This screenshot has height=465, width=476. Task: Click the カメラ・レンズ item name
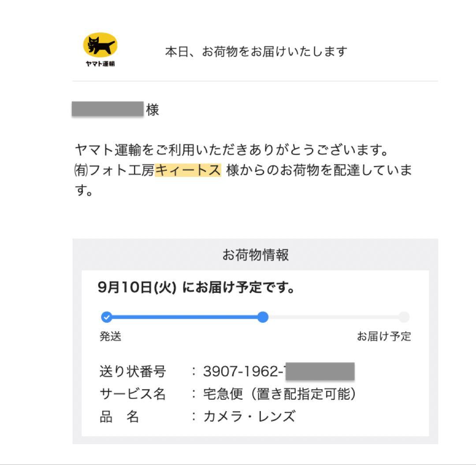click(x=249, y=416)
